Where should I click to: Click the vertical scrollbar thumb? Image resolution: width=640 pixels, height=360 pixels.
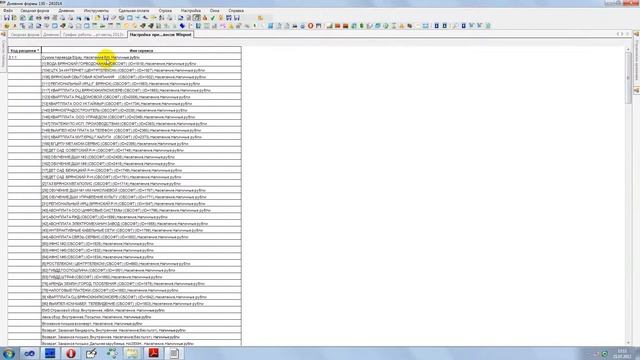point(628,78)
